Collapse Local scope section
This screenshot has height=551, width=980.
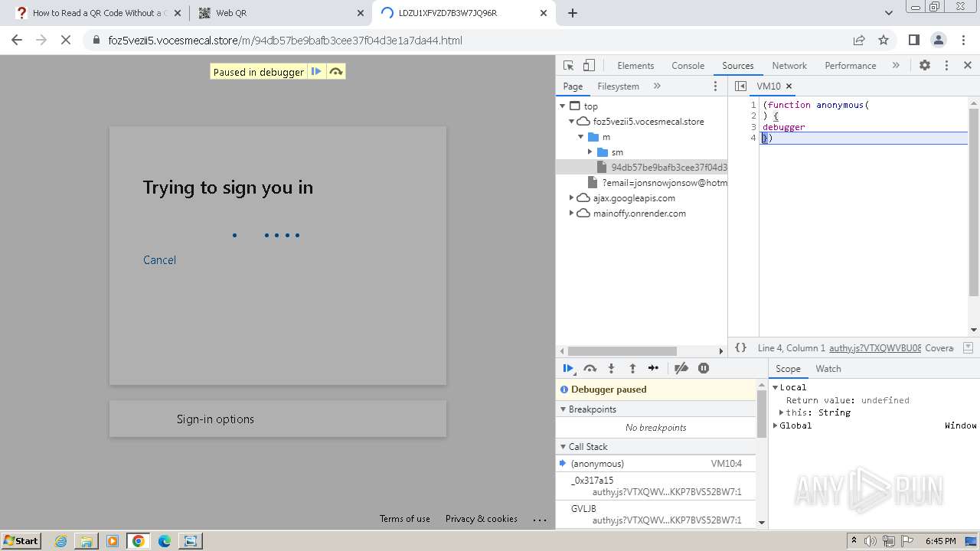[776, 387]
